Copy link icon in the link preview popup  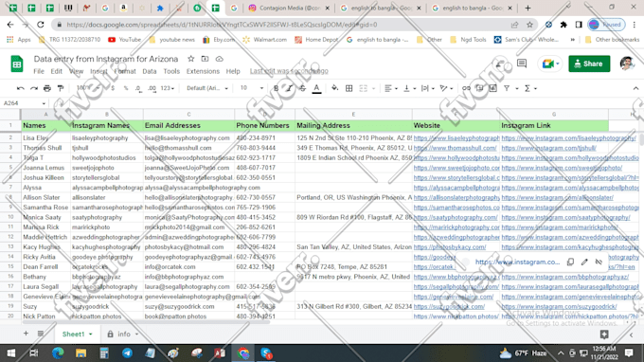click(x=570, y=262)
